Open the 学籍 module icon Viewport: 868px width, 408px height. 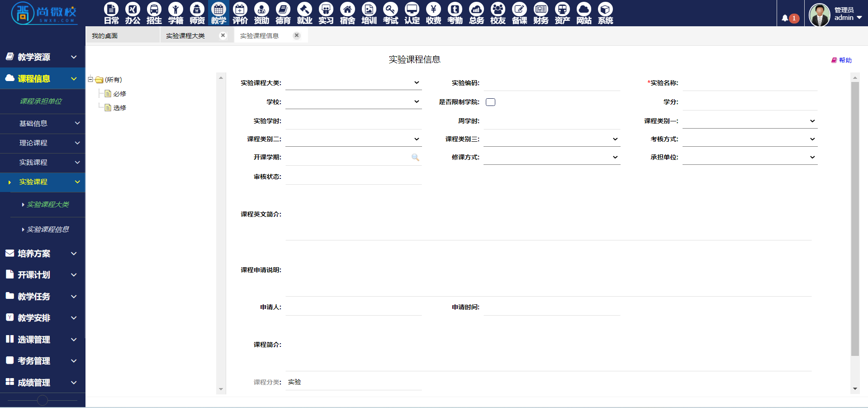[x=175, y=13]
